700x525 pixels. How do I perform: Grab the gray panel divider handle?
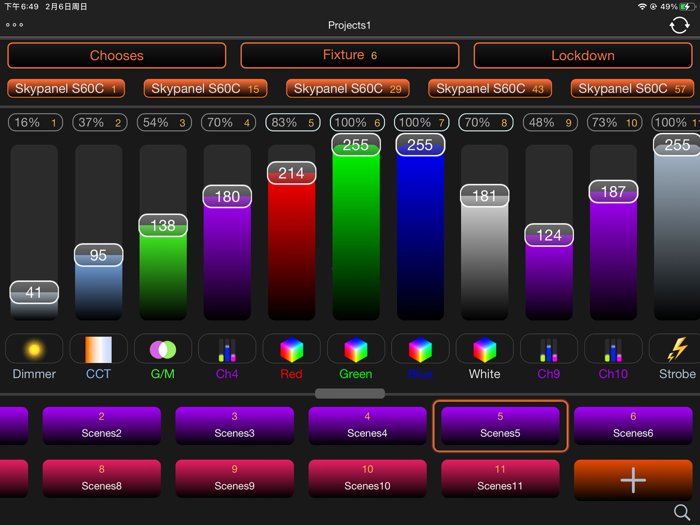coord(350,393)
